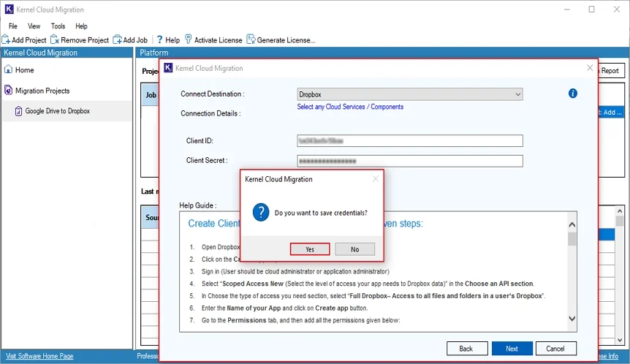Viewport: 630px width, 364px height.
Task: Click the Activate License toolbar icon
Action: 188,39
